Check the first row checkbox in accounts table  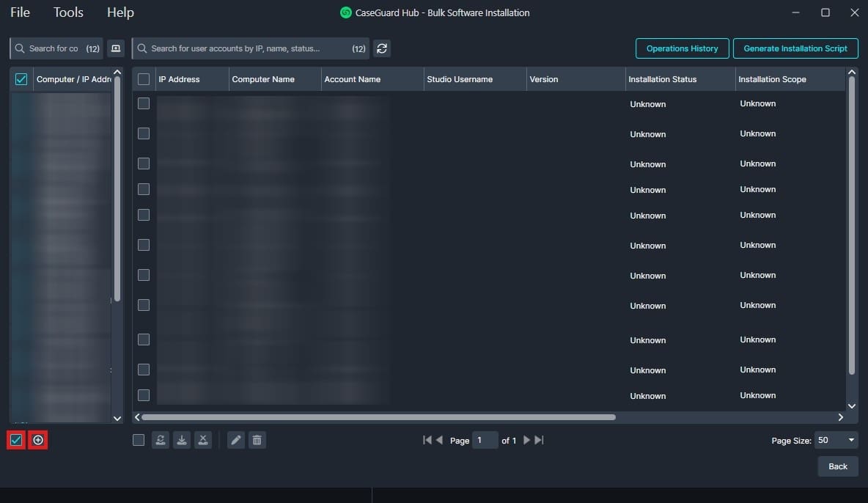[x=144, y=103]
